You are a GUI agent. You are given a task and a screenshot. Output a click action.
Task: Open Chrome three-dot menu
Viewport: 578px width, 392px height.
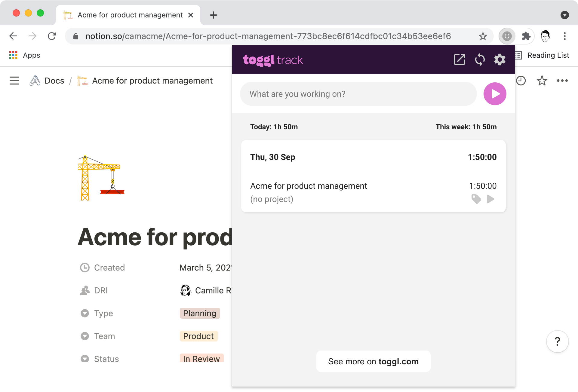tap(564, 36)
